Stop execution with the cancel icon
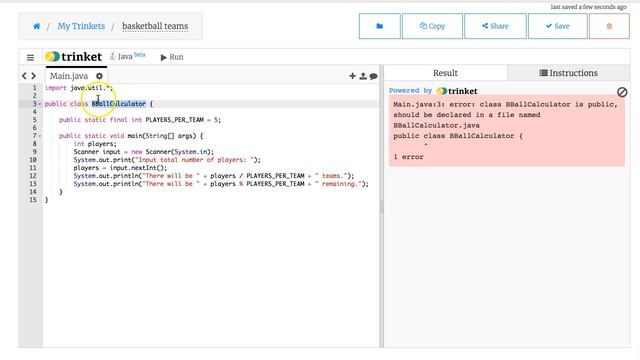This screenshot has width=640, height=360. tap(622, 92)
